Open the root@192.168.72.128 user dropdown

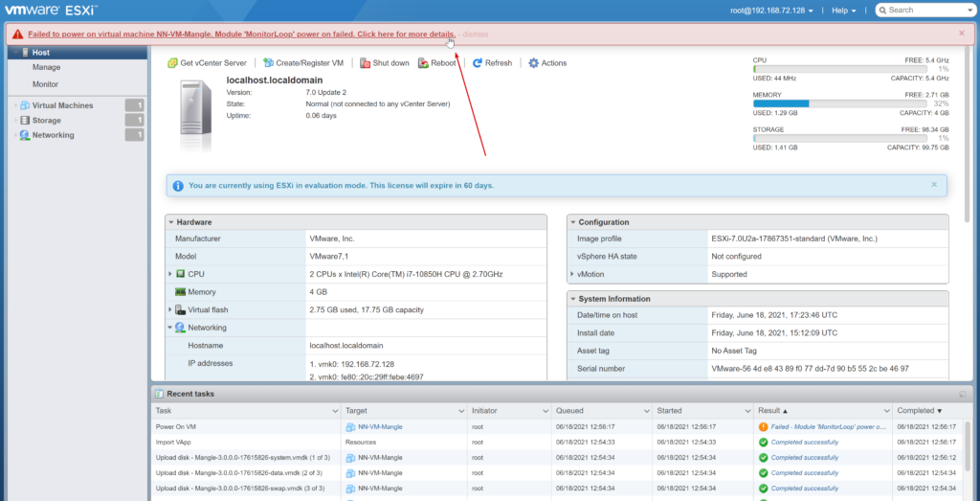772,11
